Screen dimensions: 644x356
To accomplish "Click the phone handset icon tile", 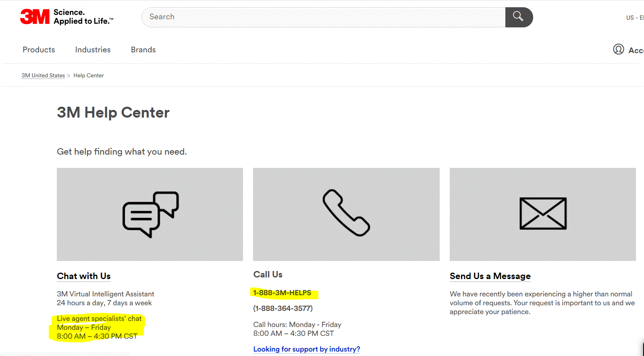I will coord(346,214).
